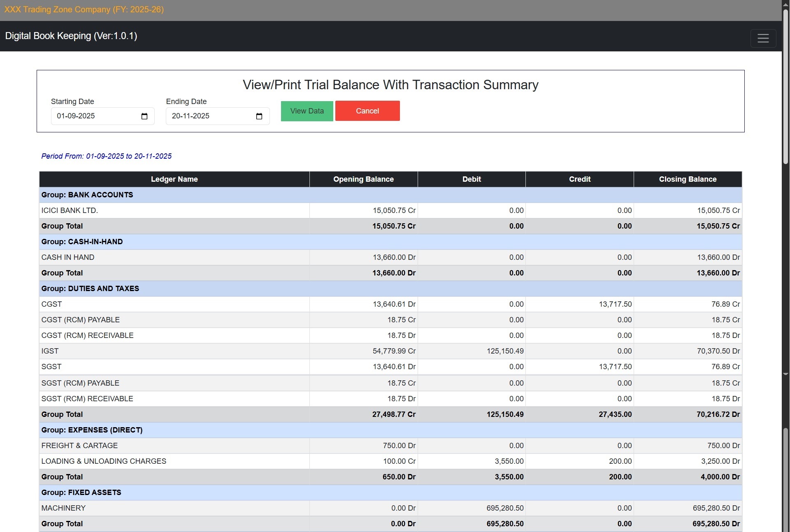This screenshot has height=532, width=790.
Task: Click Group: DUTIES AND TAXES header row
Action: click(x=90, y=289)
